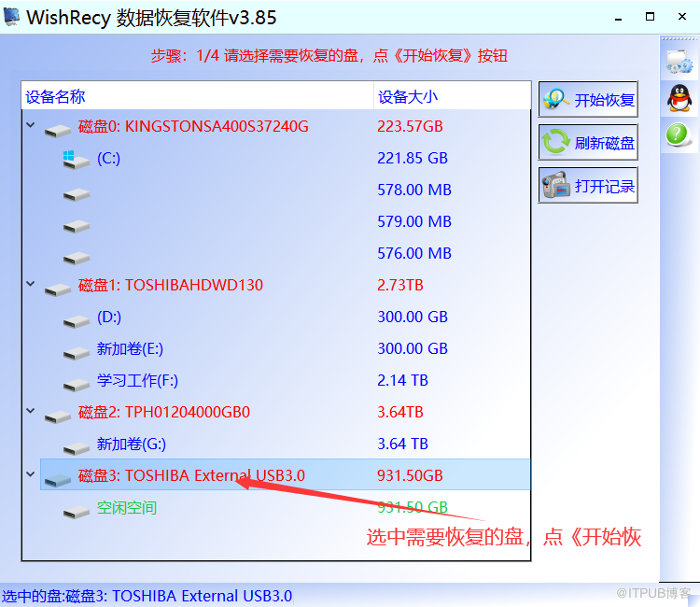
Task: Select partition 新加卷(E:)
Action: click(130, 349)
